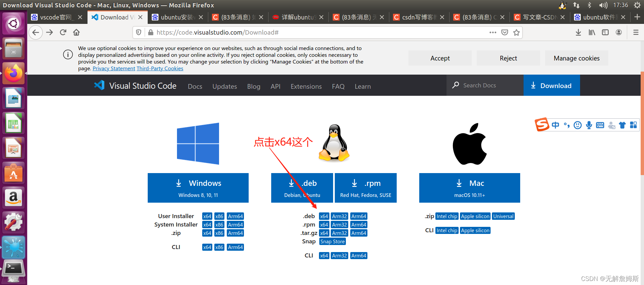The height and width of the screenshot is (285, 644).
Task: Open the network indicator menu
Action: (576, 5)
